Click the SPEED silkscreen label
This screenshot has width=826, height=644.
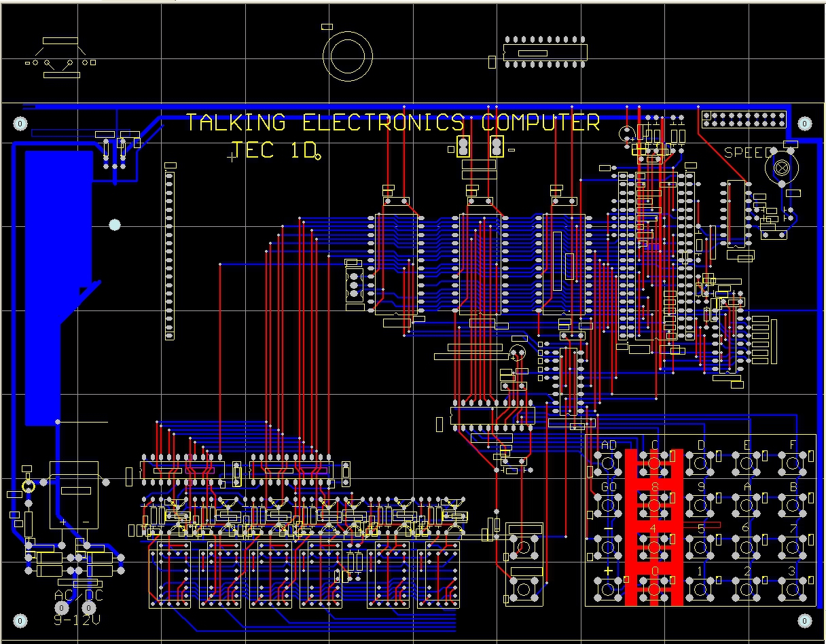(x=748, y=153)
